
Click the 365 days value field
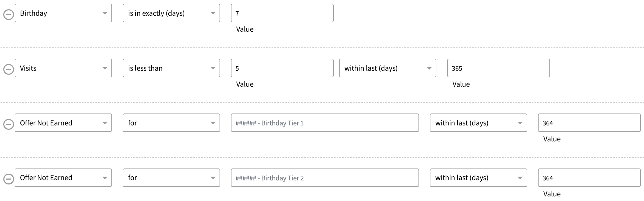(x=498, y=68)
